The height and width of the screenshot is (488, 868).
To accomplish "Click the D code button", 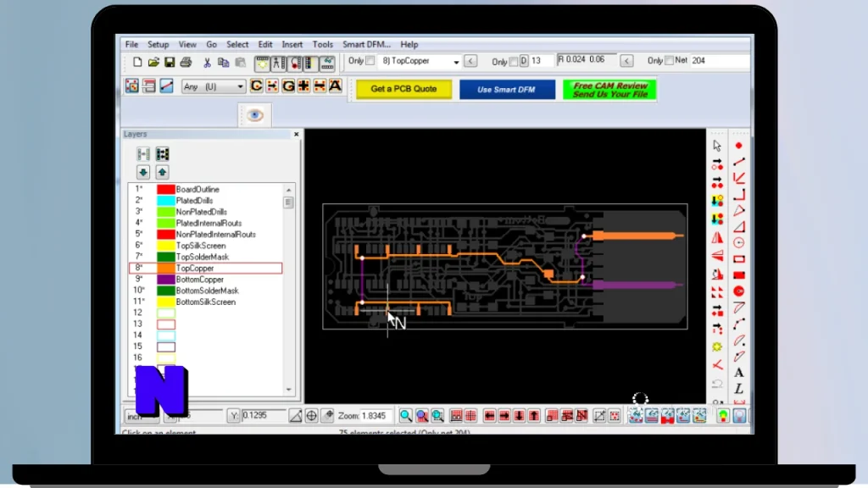I will click(x=524, y=61).
